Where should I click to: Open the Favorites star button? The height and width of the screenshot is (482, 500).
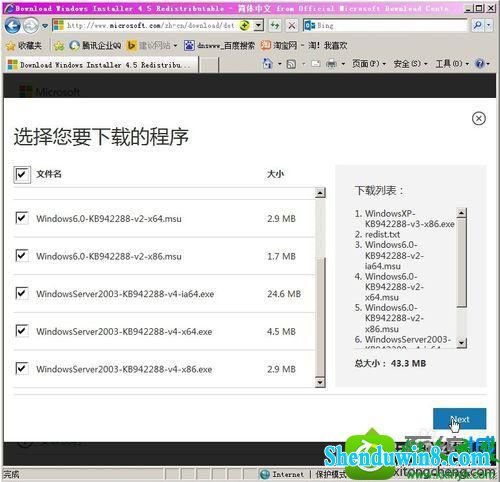(x=24, y=46)
